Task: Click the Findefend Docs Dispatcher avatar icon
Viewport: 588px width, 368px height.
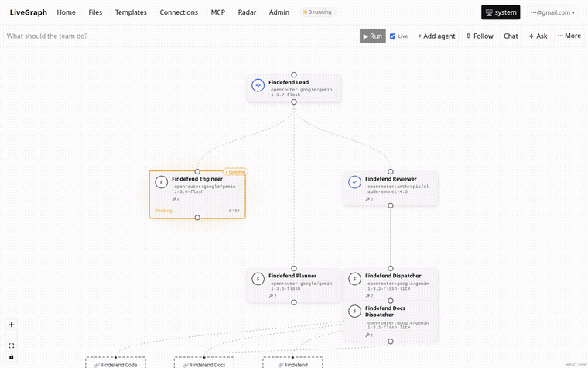Action: 355,311
